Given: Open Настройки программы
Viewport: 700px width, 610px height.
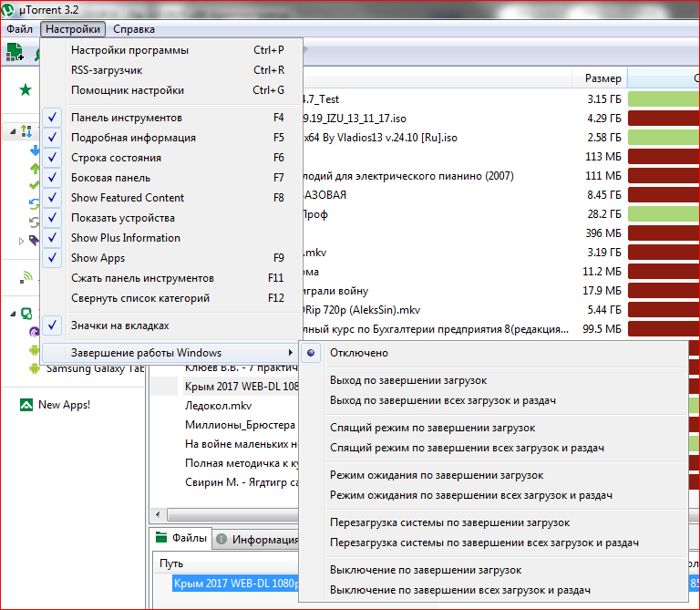Looking at the screenshot, I should [x=171, y=50].
